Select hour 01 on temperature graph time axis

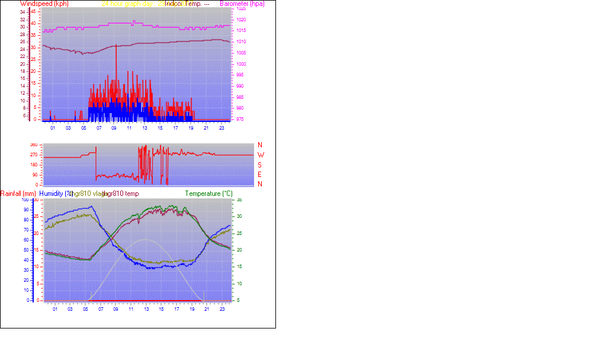point(55,308)
